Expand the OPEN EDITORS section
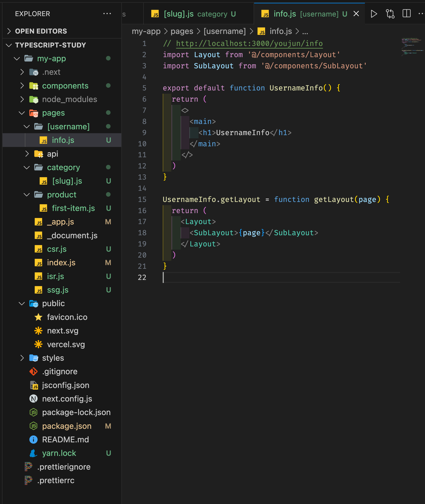Image resolution: width=425 pixels, height=504 pixels. tap(41, 31)
